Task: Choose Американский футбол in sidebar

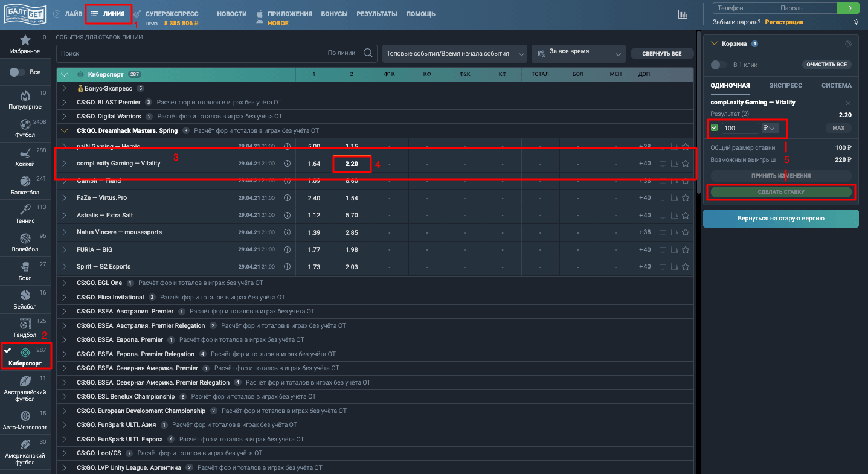Action: (x=25, y=453)
